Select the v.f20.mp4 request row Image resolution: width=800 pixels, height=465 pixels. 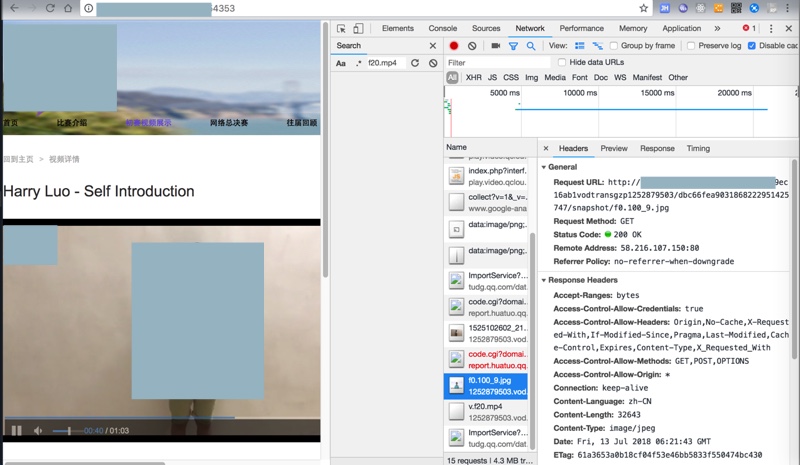click(487, 412)
